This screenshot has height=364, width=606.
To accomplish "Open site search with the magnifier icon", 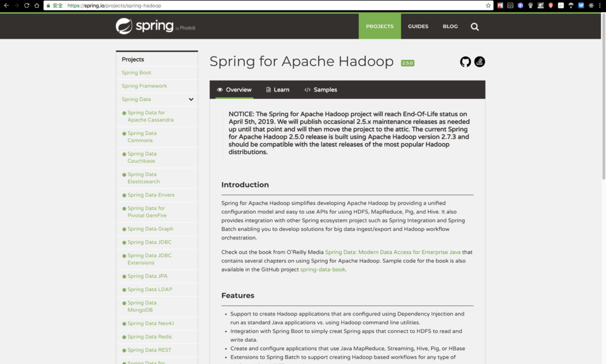I will 474,27.
